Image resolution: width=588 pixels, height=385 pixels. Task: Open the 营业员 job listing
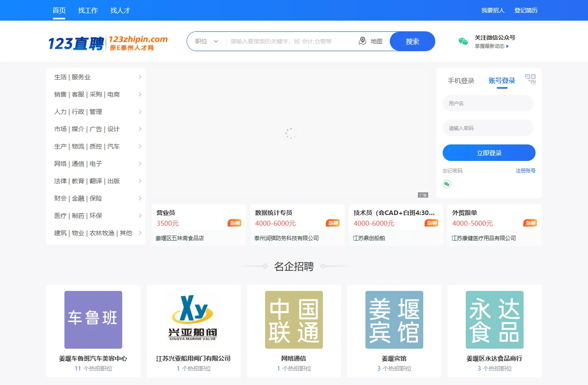point(166,213)
